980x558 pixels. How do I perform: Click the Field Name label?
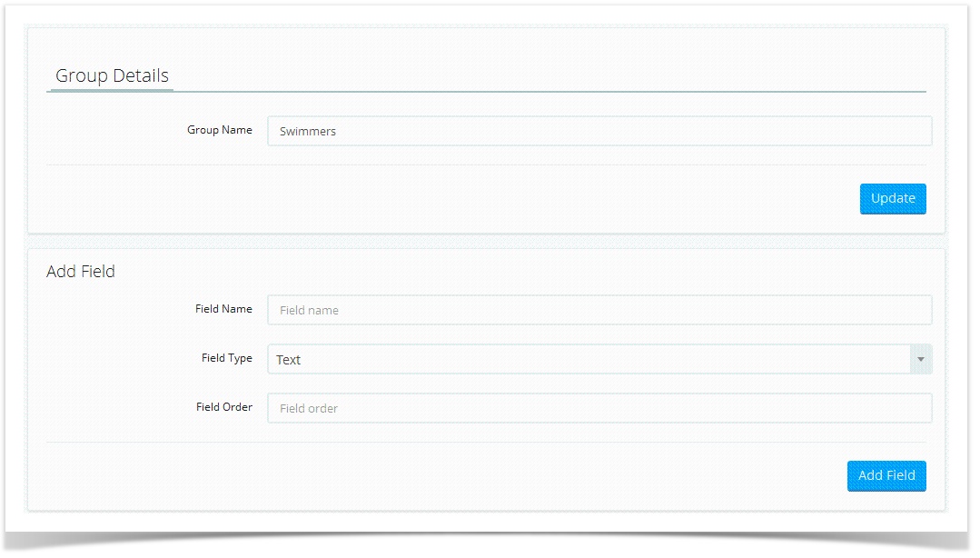point(223,309)
